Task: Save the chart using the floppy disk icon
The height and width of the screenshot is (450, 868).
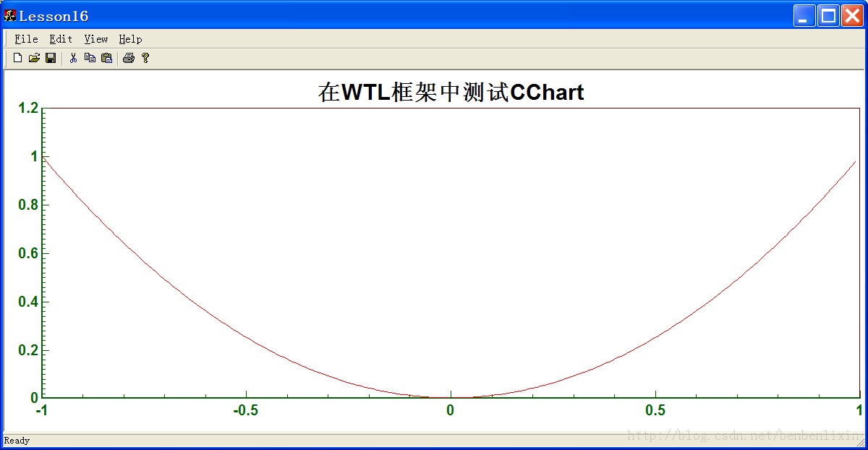Action: (x=50, y=58)
